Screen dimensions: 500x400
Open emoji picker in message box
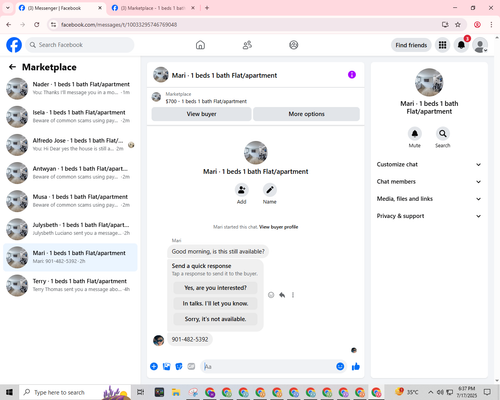tap(340, 367)
